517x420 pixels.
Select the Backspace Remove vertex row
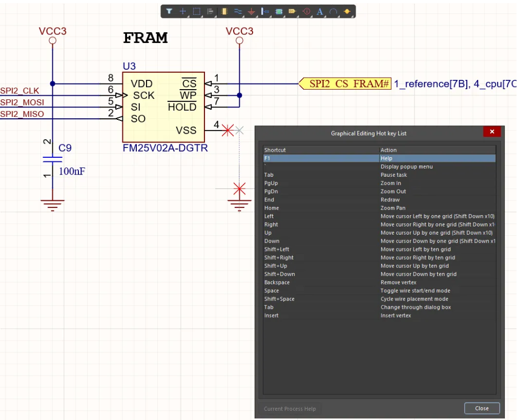tap(379, 282)
